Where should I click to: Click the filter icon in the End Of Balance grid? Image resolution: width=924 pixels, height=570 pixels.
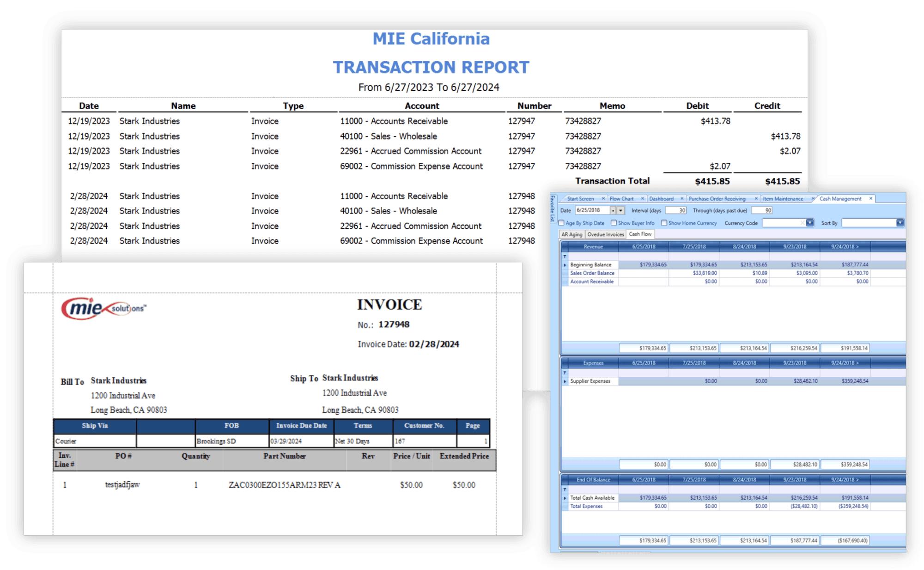pyautogui.click(x=565, y=489)
